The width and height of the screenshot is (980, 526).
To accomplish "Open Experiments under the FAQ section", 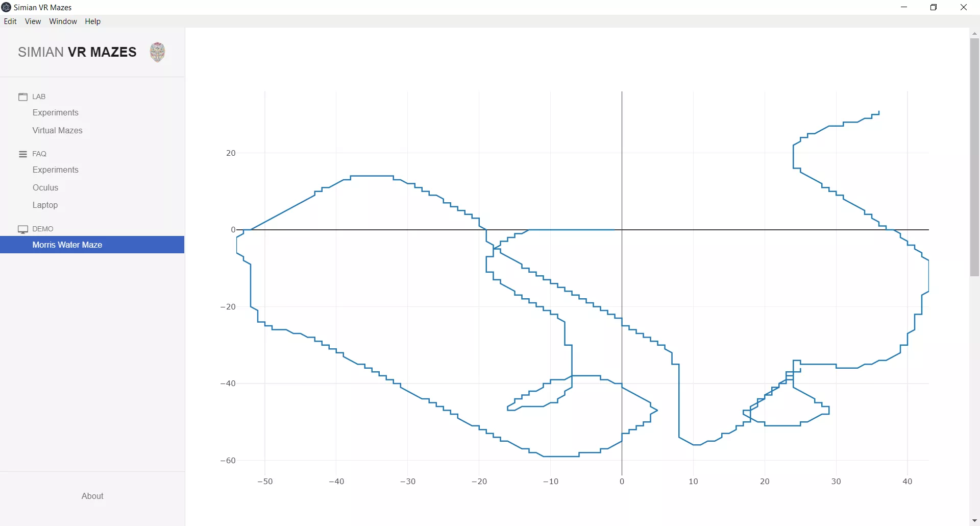I will click(x=56, y=170).
